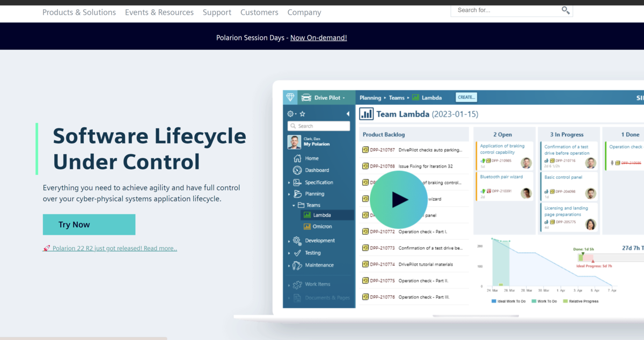Click the Search for... input field
Image resolution: width=644 pixels, height=340 pixels.
click(x=504, y=10)
